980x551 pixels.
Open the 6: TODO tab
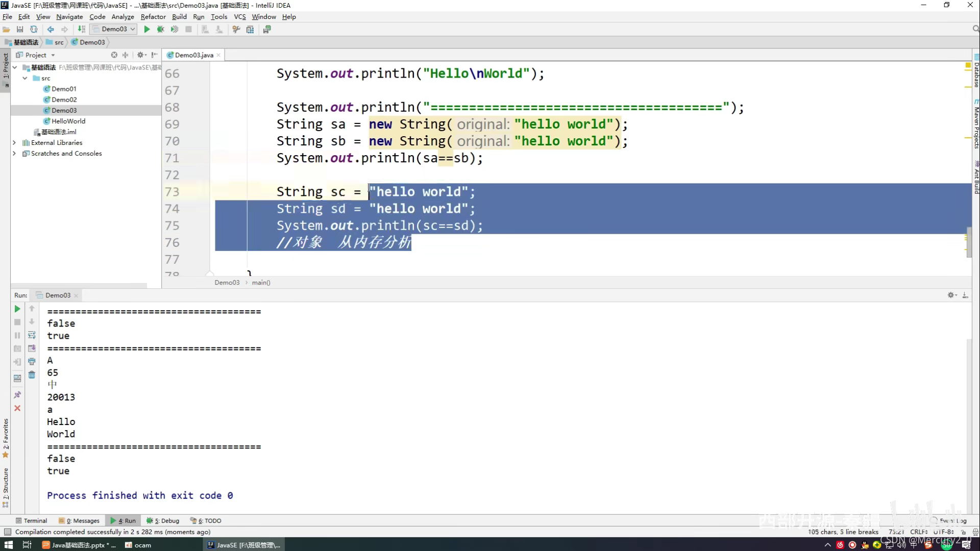[x=206, y=521]
